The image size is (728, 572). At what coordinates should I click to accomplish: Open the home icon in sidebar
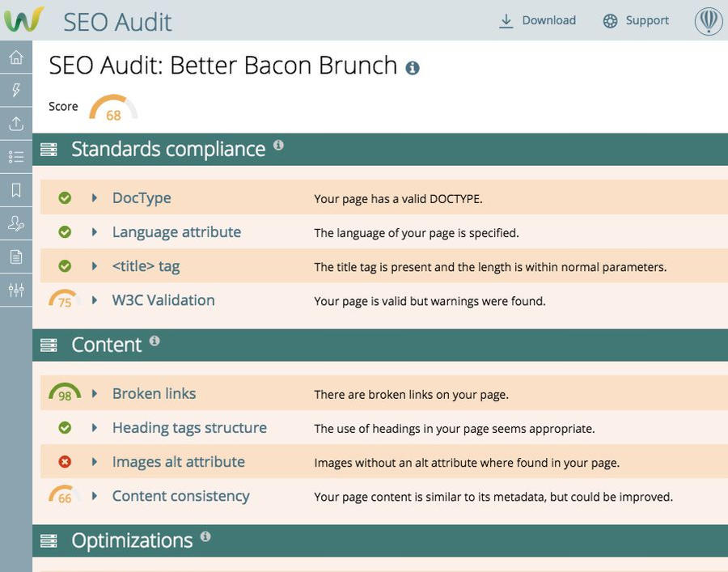16,57
